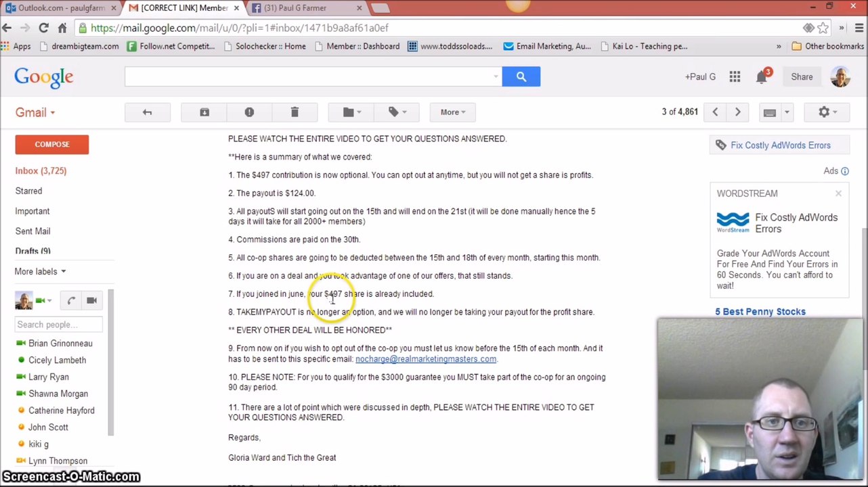Close the Gmail CORRECT LINK tab
Screen dimensions: 868x487
pyautogui.click(x=236, y=8)
